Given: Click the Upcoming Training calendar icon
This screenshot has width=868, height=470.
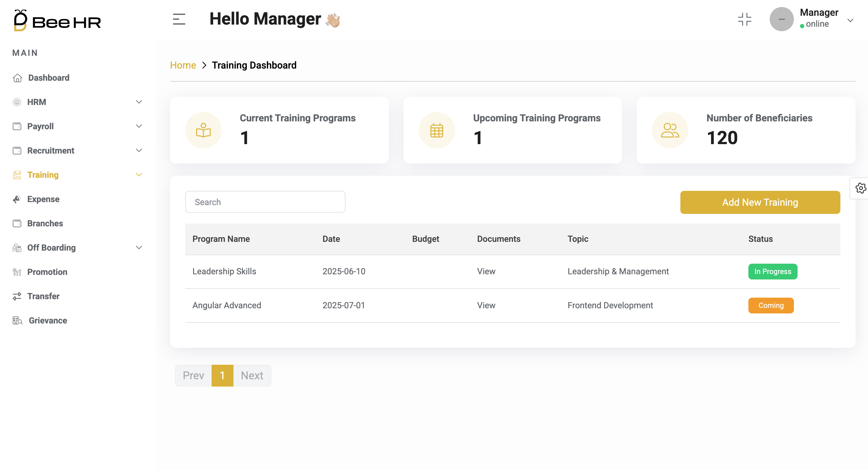Looking at the screenshot, I should (x=437, y=130).
